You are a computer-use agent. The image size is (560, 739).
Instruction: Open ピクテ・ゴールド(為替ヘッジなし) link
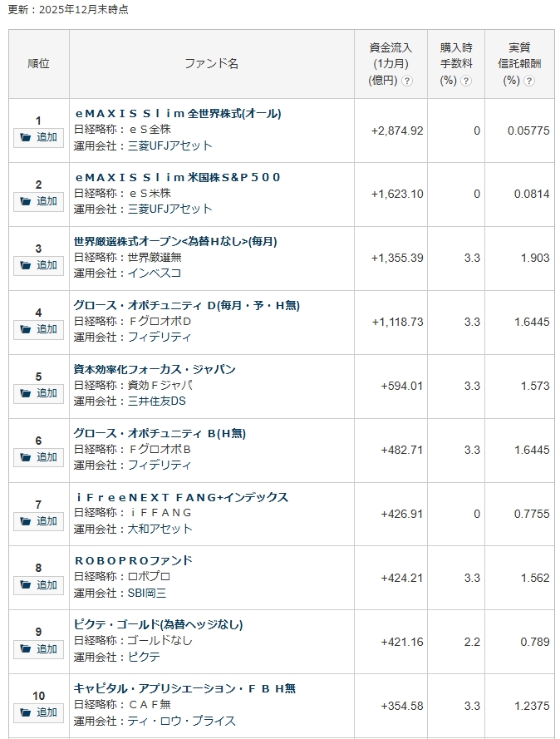(158, 625)
